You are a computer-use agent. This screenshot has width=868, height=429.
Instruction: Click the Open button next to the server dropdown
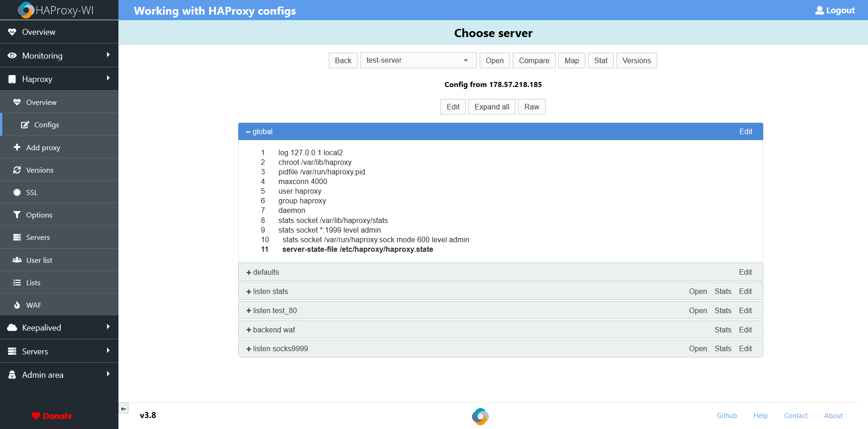coord(494,60)
